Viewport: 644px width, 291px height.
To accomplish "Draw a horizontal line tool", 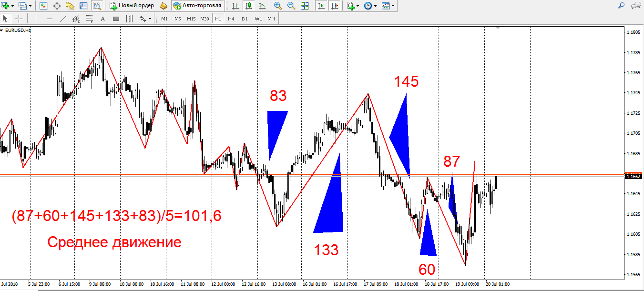I will point(50,19).
